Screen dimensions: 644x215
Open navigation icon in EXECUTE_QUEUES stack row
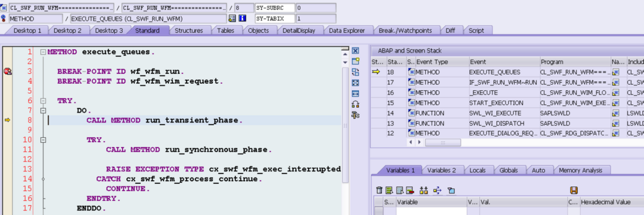pyautogui.click(x=616, y=72)
